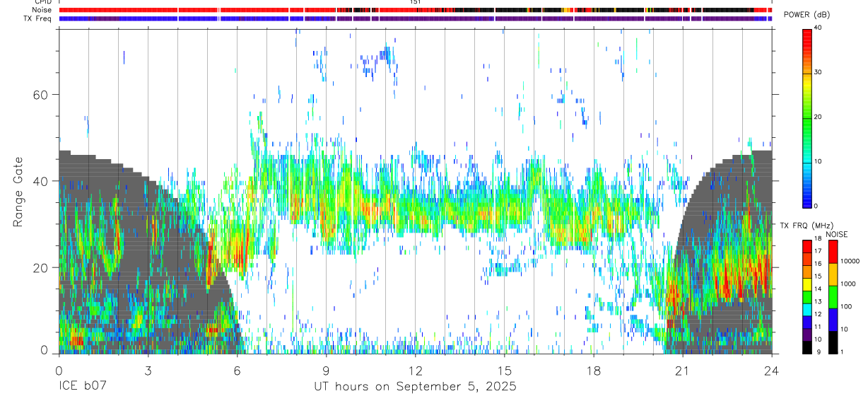Pick the cyan 12–13 MHz TX FRQ swatch
The image size is (868, 401).
point(807,309)
